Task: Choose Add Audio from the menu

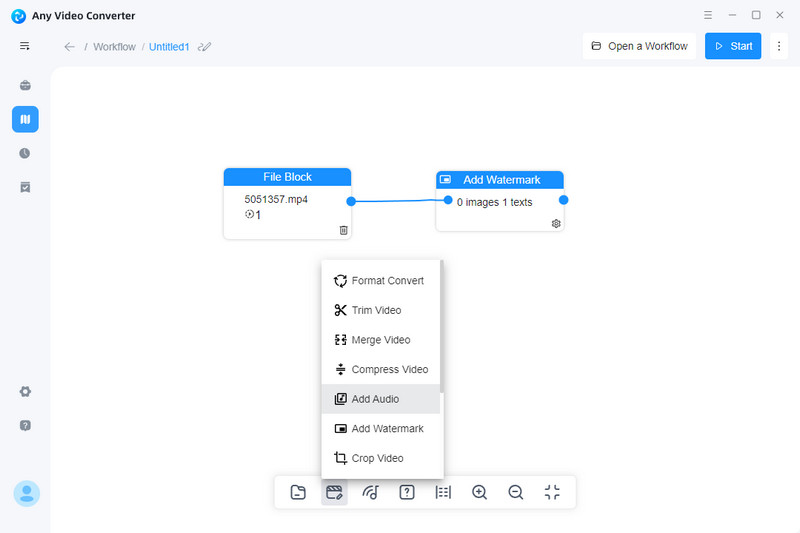Action: point(381,399)
